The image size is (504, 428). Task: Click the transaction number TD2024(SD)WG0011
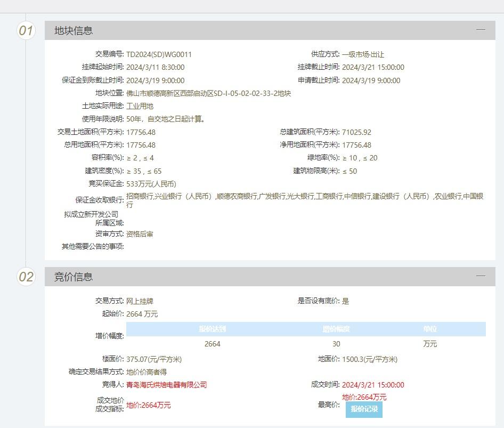[x=159, y=54]
